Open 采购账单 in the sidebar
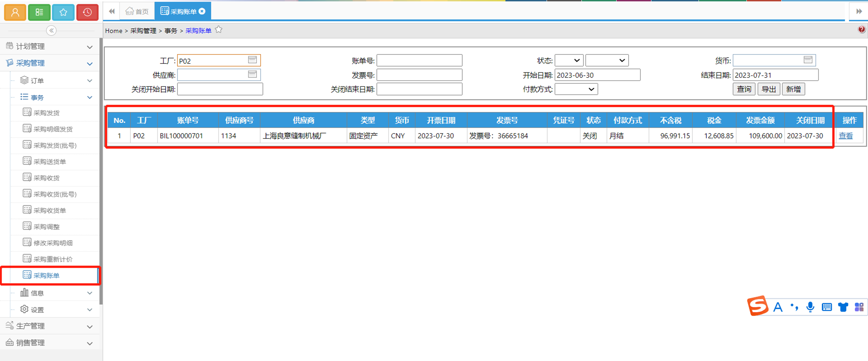This screenshot has width=868, height=361. [x=47, y=275]
